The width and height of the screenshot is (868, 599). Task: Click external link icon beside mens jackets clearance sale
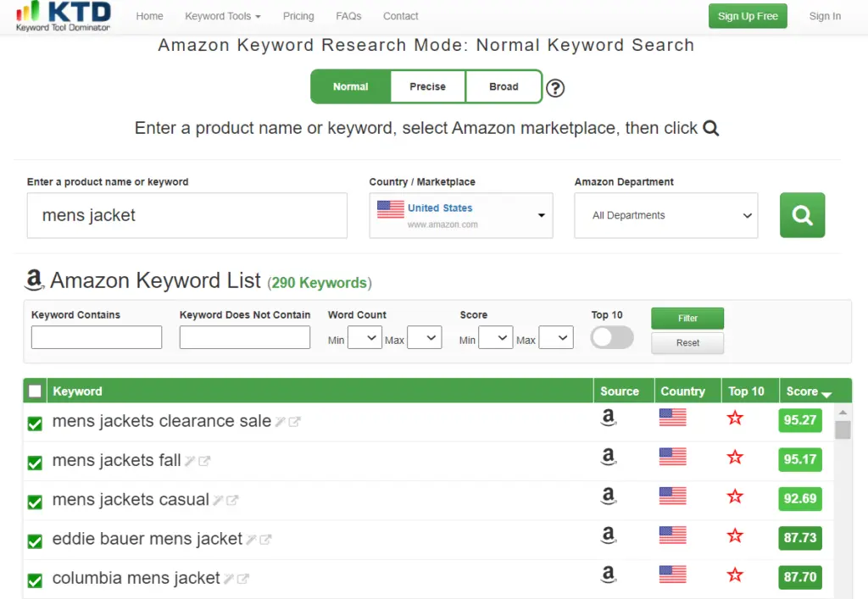pyautogui.click(x=294, y=422)
